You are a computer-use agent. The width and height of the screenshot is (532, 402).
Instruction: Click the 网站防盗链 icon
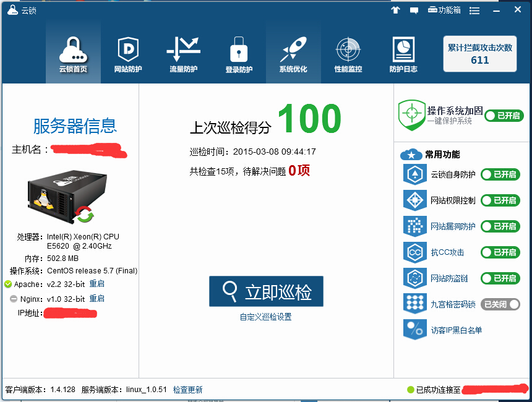[414, 278]
